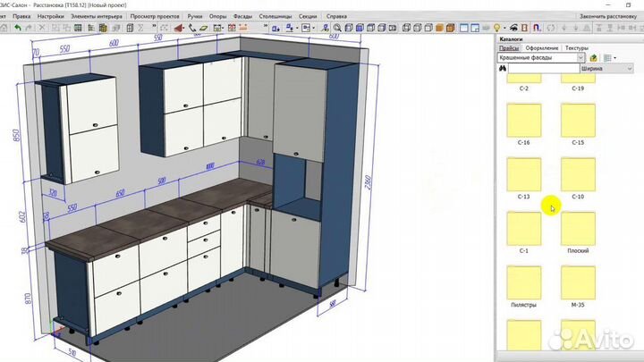
Task: Select the Пилястры catalog thumbnail
Action: pos(523,283)
